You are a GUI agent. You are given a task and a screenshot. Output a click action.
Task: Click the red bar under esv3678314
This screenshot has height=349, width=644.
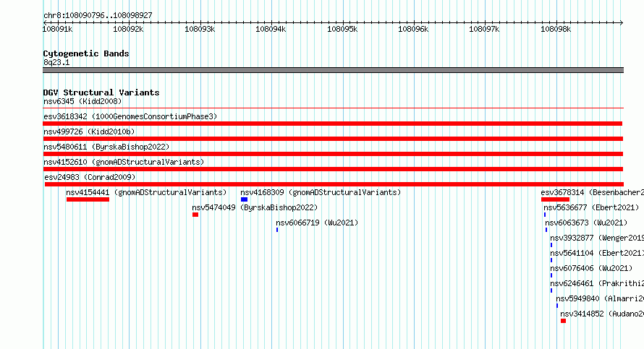point(555,199)
